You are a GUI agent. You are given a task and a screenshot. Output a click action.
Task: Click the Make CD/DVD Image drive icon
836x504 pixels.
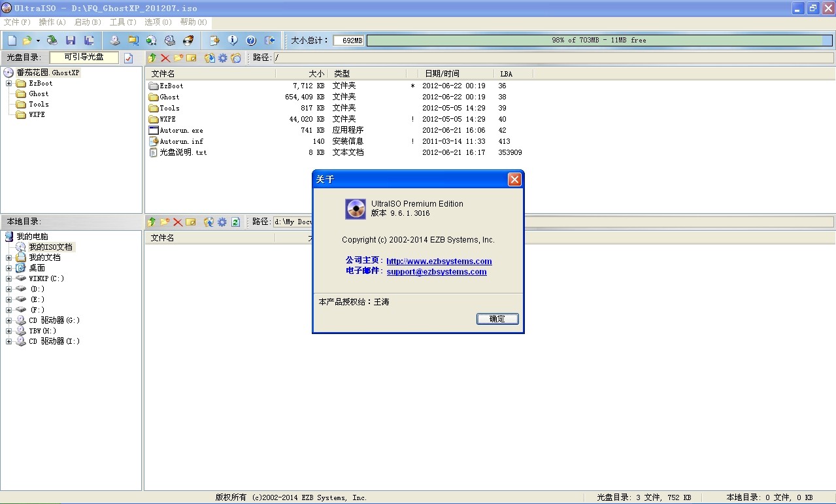click(115, 41)
